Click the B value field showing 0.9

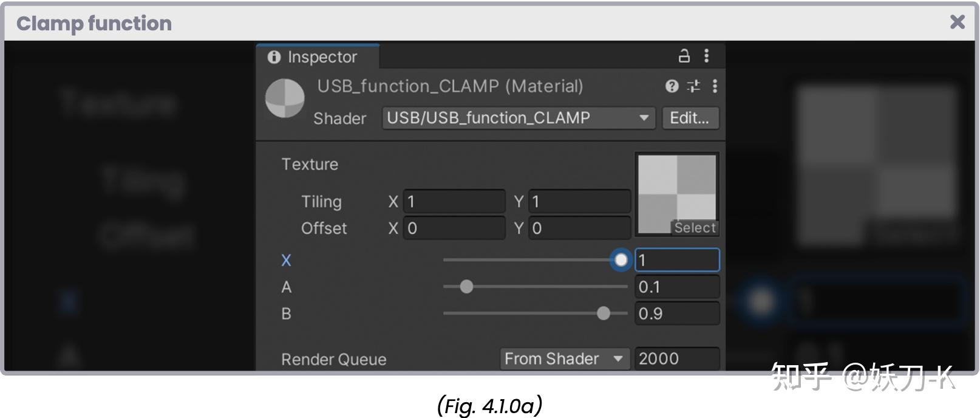tap(676, 313)
